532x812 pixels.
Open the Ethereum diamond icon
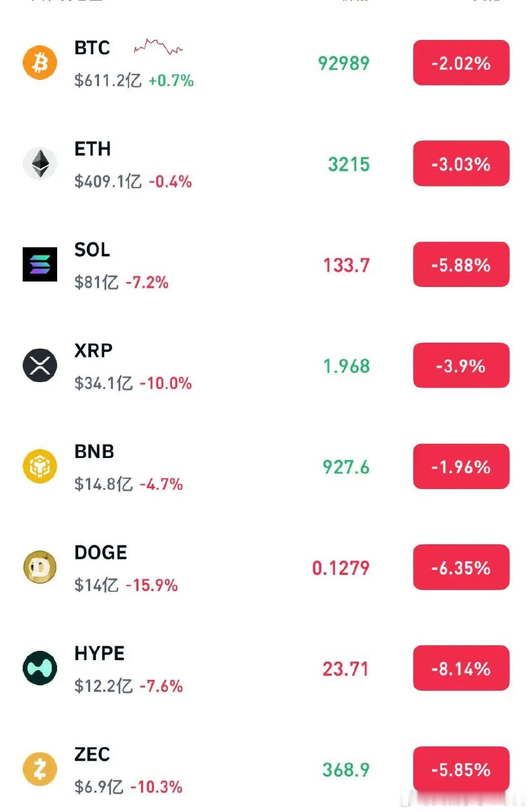pos(40,164)
